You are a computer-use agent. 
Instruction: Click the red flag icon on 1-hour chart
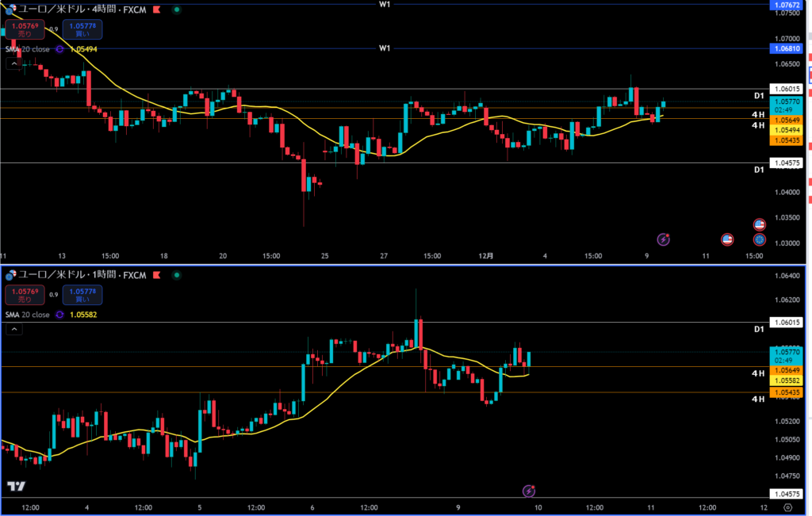(x=156, y=275)
